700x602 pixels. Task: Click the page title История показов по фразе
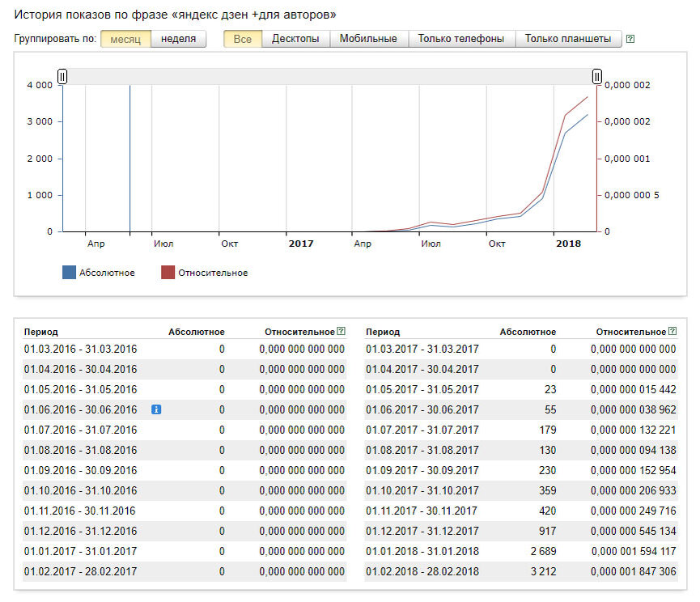175,15
